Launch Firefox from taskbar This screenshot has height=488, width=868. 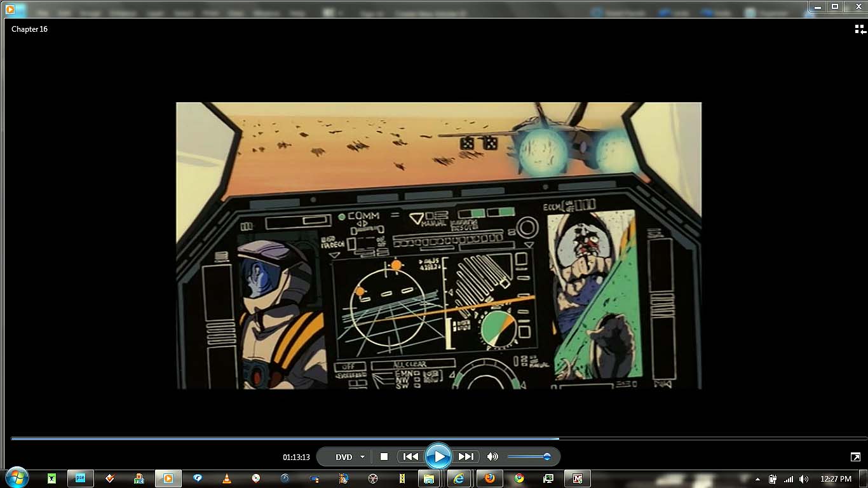[x=489, y=478]
